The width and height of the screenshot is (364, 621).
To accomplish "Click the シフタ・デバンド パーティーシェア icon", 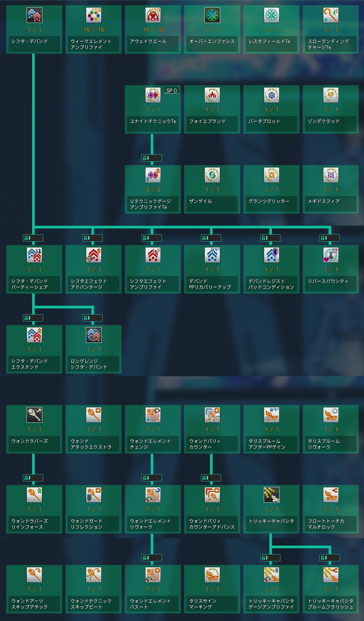I will click(34, 255).
